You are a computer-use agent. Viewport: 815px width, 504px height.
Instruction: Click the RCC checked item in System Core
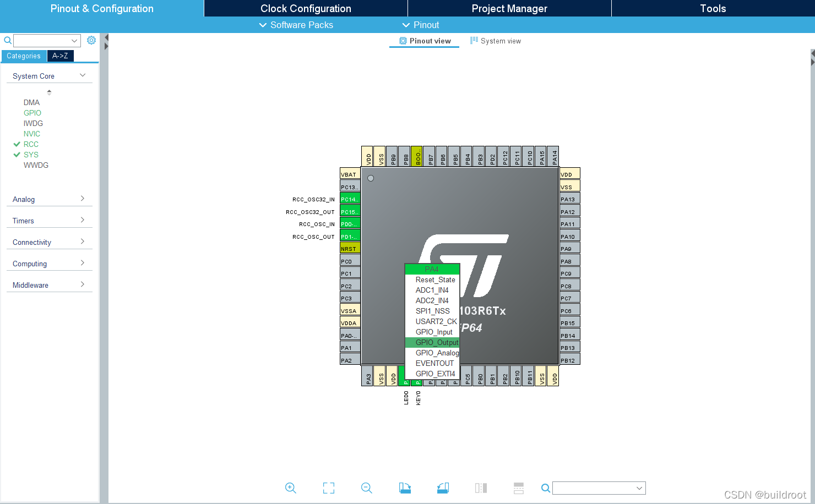[31, 144]
